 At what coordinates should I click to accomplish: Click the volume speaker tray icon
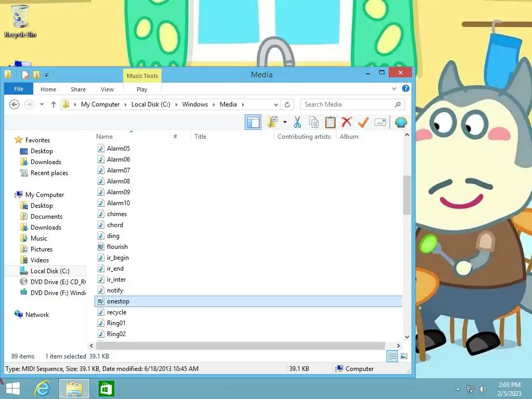(x=483, y=389)
